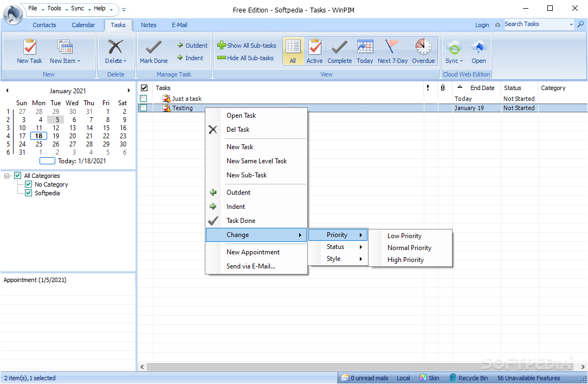This screenshot has height=384, width=588.
Task: Click the Today: 1/18/2021 button
Action: coord(73,161)
